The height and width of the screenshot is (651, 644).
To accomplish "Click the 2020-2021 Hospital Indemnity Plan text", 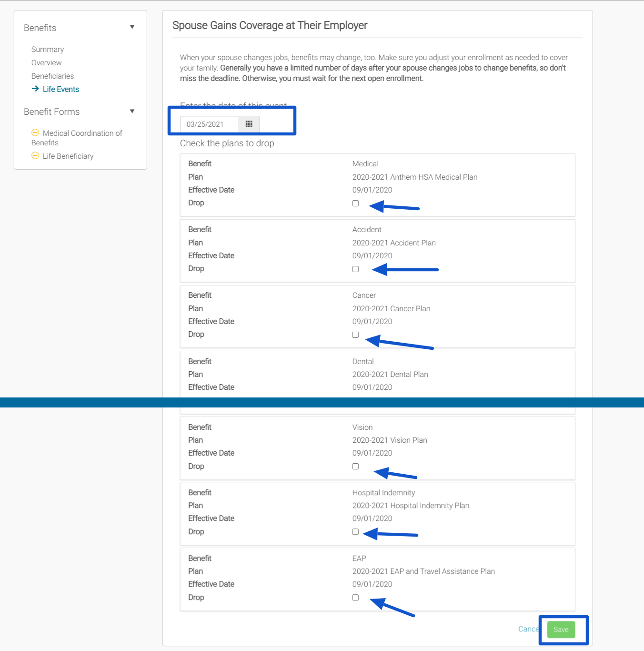I will [411, 505].
